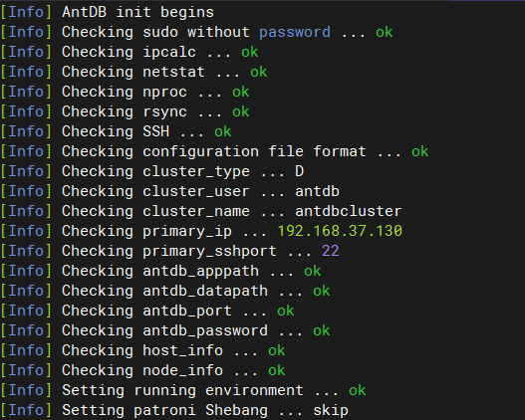Click the 'antdb_apppath' text
The width and height of the screenshot is (525, 420).
(200, 271)
